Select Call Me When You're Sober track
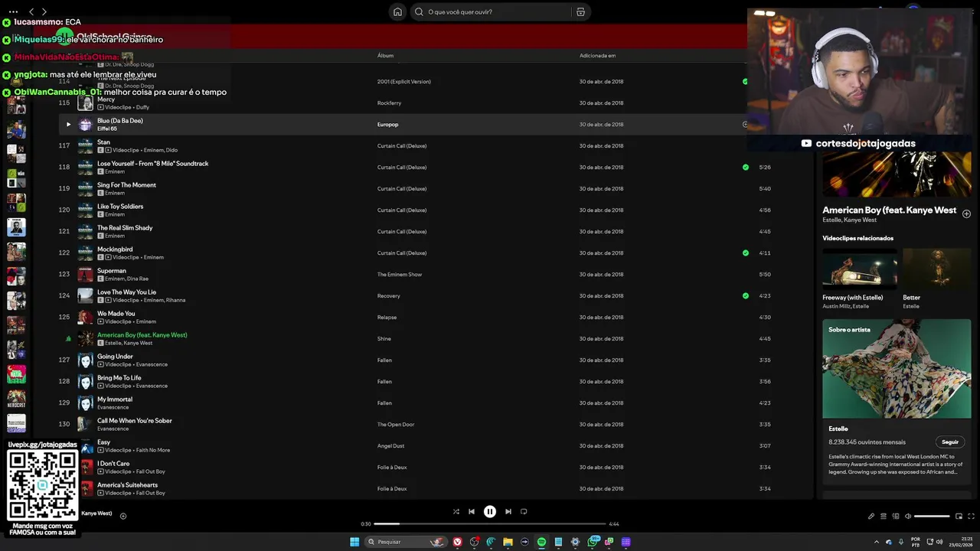Viewport: 980px width, 551px height. (x=135, y=421)
